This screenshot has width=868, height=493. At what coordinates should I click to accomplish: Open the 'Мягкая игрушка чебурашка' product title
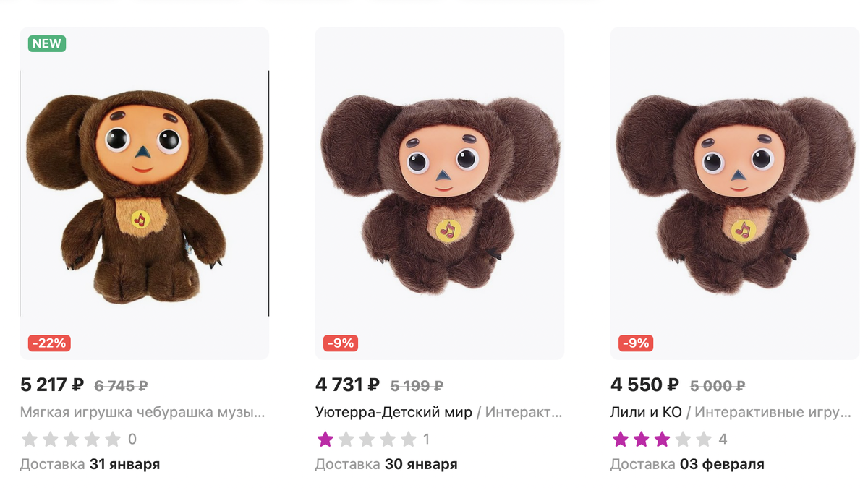coord(142,413)
